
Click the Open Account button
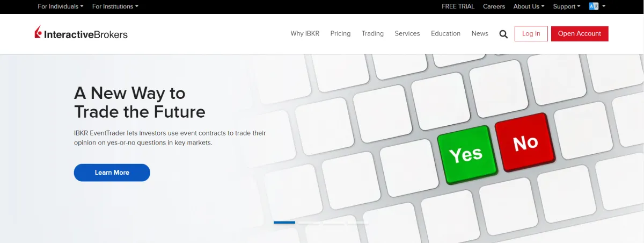[580, 33]
